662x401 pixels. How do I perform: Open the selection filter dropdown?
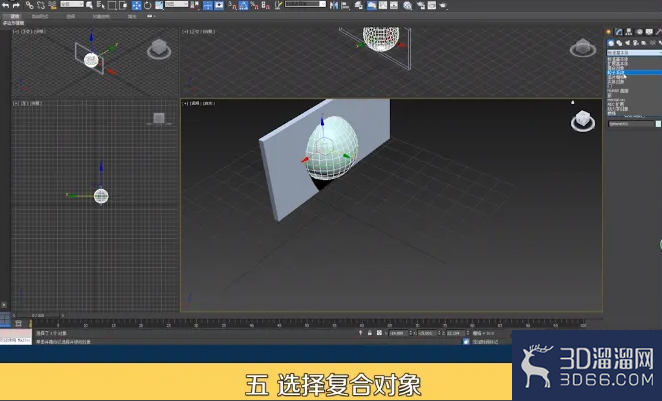click(x=72, y=4)
